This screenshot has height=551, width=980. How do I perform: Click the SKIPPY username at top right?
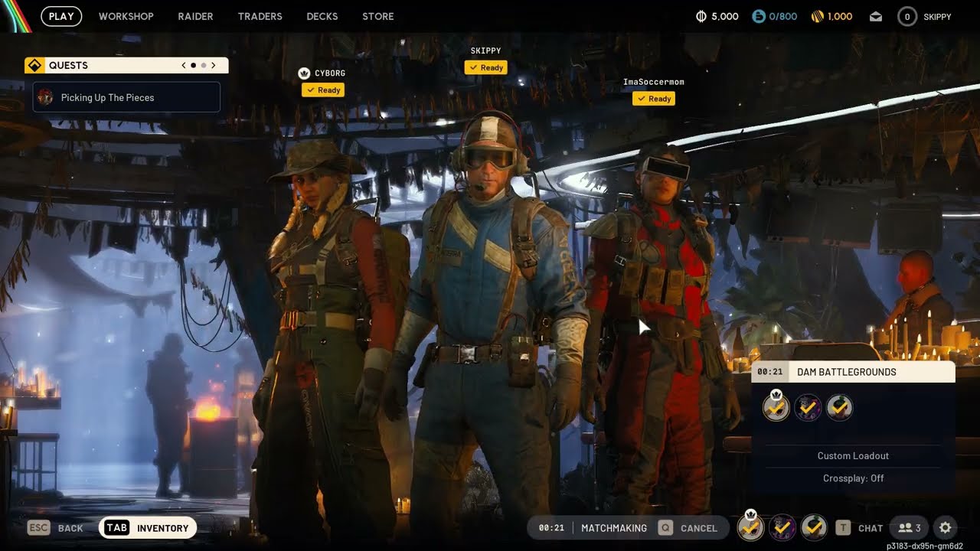[x=938, y=17]
